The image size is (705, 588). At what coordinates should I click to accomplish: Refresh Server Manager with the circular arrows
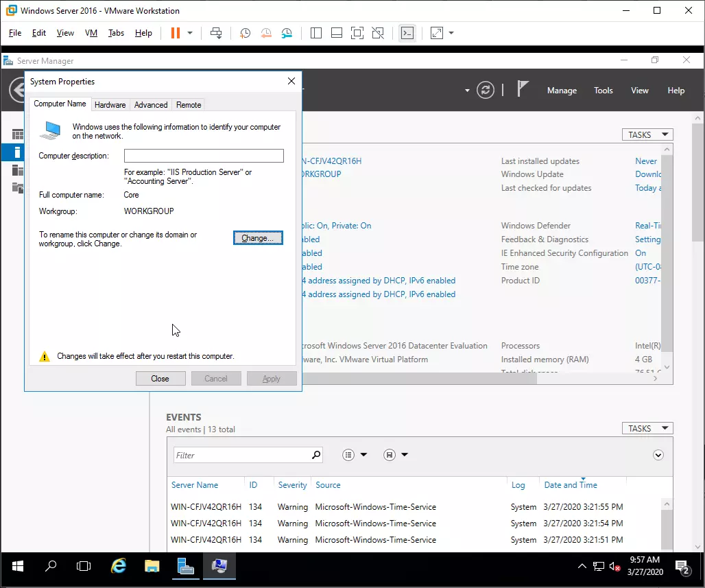[x=486, y=90]
